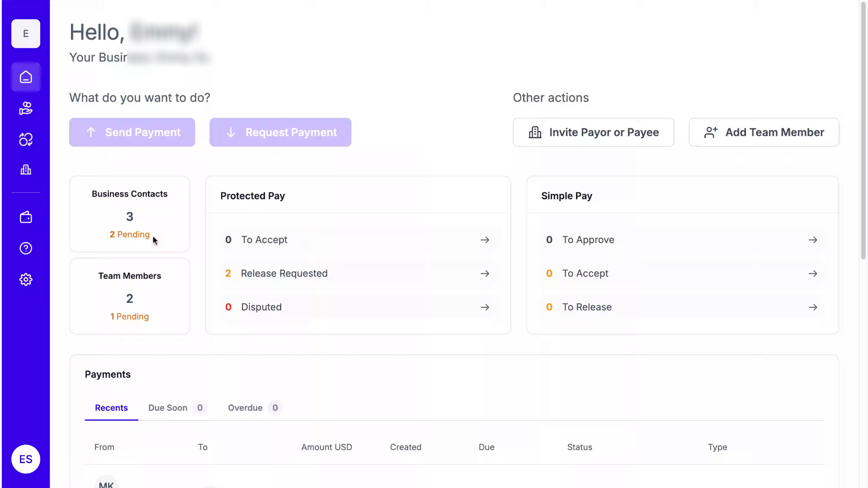Open the settings gear icon
868x488 pixels.
click(x=26, y=279)
